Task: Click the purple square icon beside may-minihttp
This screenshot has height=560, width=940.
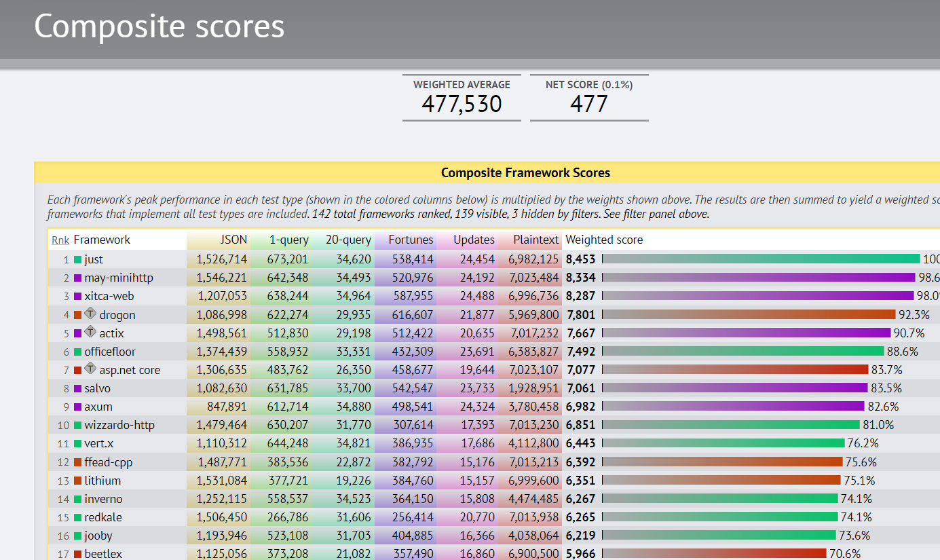Action: click(x=76, y=277)
